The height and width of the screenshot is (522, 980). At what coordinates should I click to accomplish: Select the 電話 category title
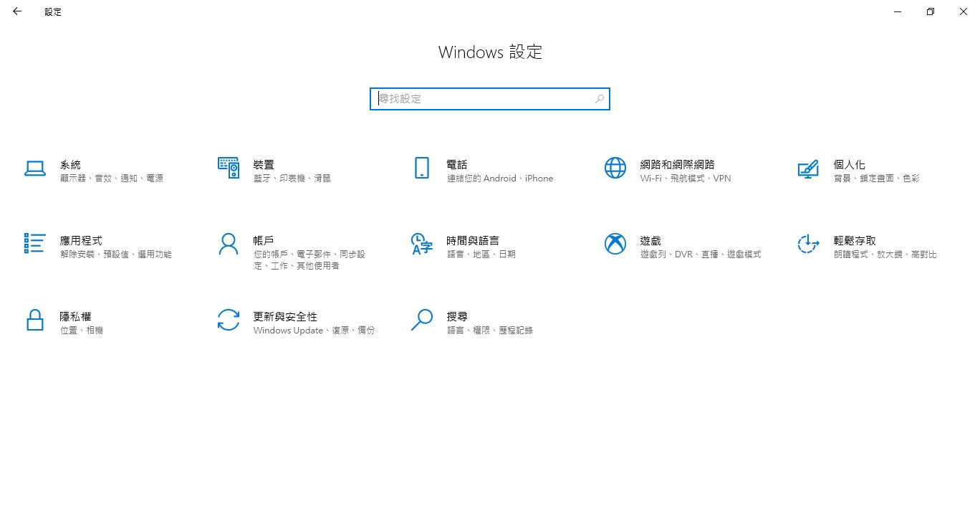click(x=457, y=165)
